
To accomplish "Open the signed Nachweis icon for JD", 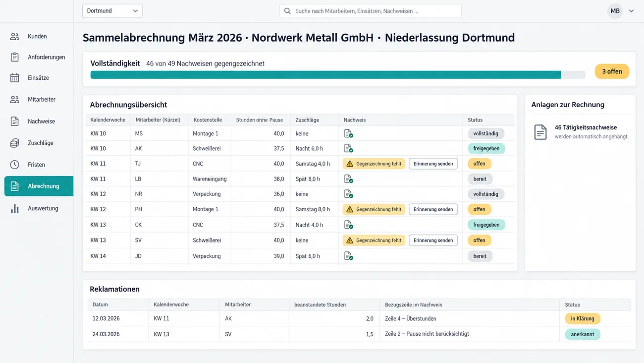I will click(x=348, y=256).
